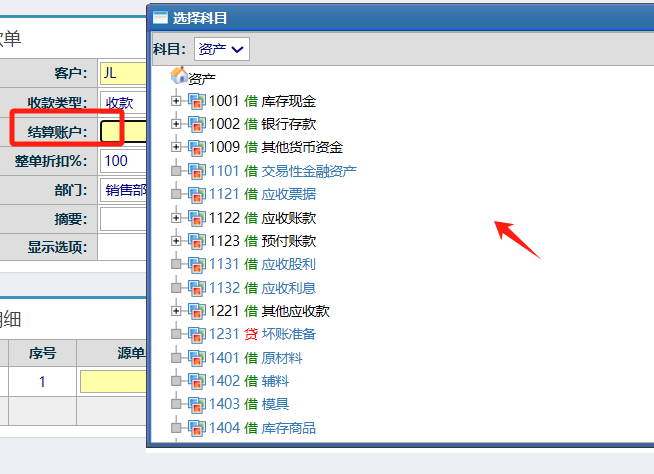The width and height of the screenshot is (654, 474).
Task: Expand the 1122 应收账款 tree node
Action: click(x=177, y=217)
